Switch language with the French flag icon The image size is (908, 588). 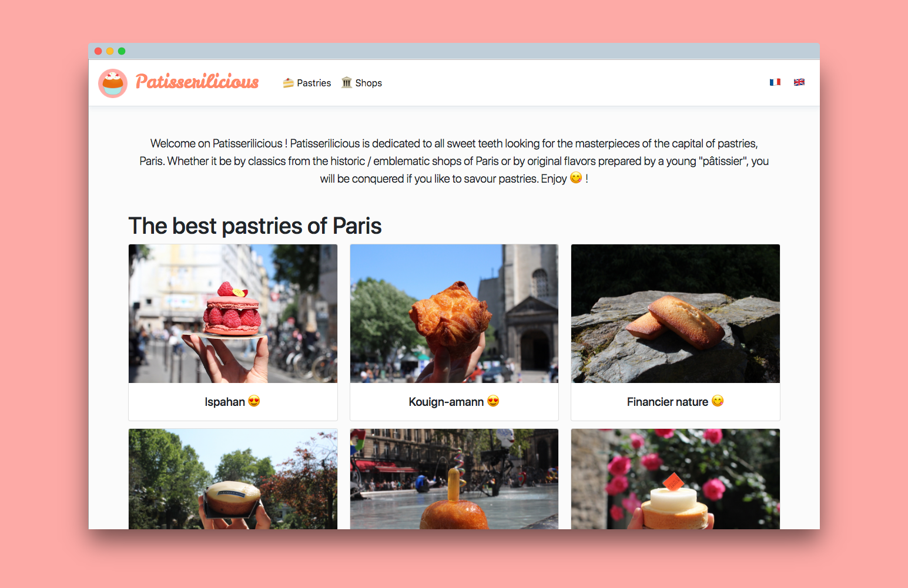pyautogui.click(x=775, y=82)
